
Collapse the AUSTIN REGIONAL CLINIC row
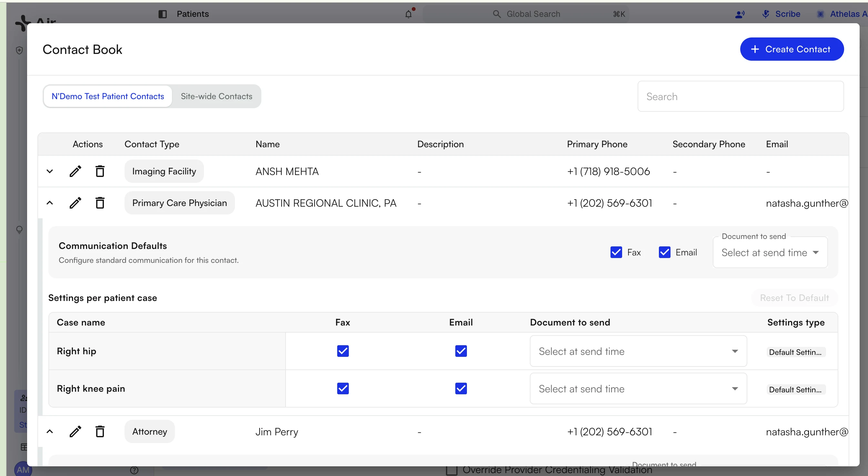point(50,203)
